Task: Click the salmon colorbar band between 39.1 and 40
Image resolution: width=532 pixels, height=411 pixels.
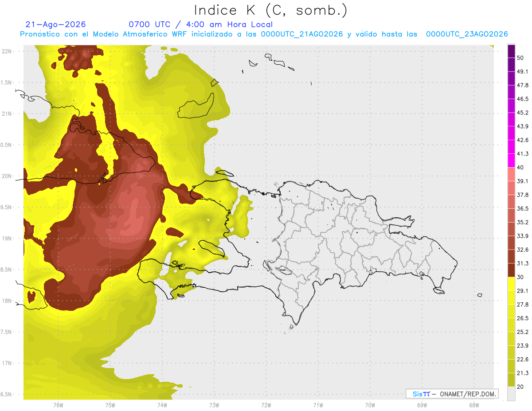Action: 511,174
